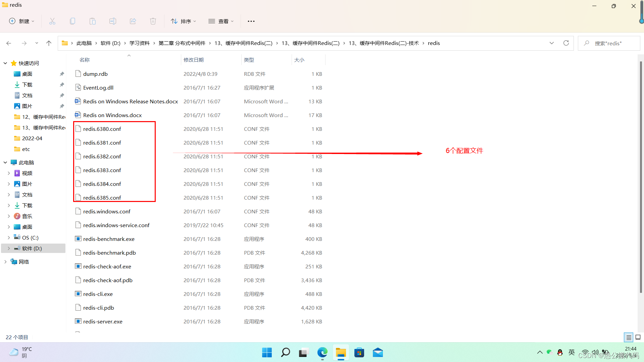Select etc folder in sidebar
Viewport: 644px width, 362px height.
coord(26,149)
